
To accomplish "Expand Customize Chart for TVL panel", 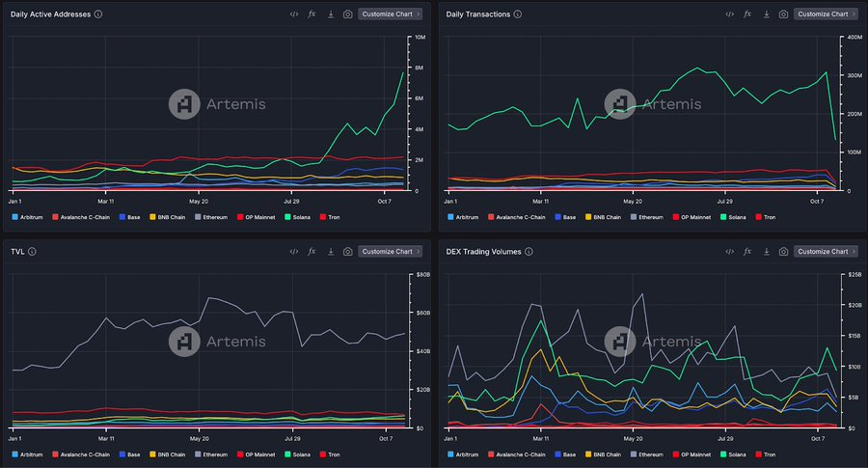I will [x=391, y=252].
